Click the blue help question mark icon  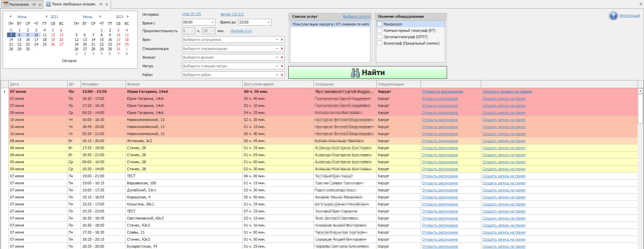(x=613, y=16)
